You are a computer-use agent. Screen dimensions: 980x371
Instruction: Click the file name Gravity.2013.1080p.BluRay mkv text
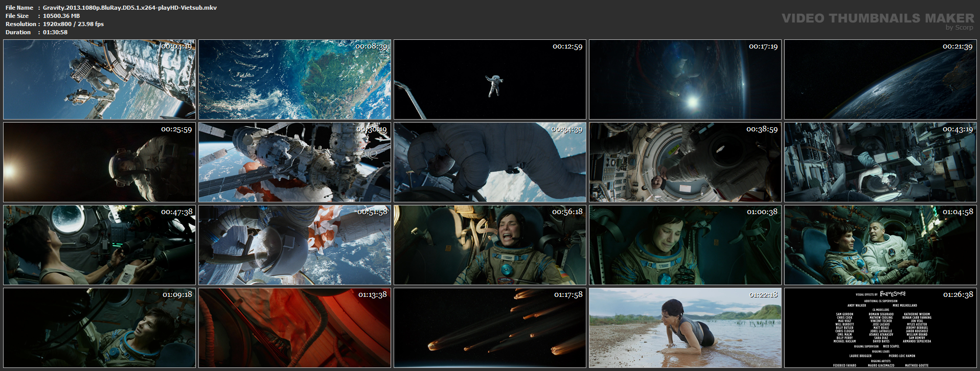[x=130, y=8]
